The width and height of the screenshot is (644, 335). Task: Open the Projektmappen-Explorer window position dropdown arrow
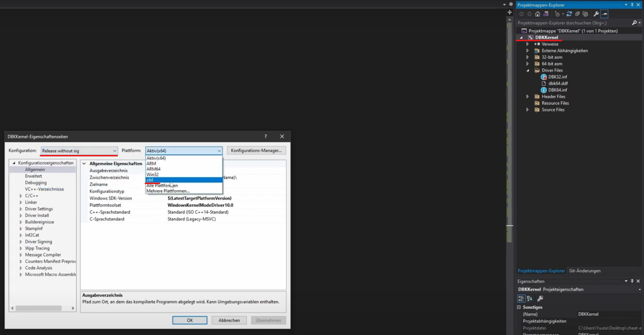[x=626, y=5]
